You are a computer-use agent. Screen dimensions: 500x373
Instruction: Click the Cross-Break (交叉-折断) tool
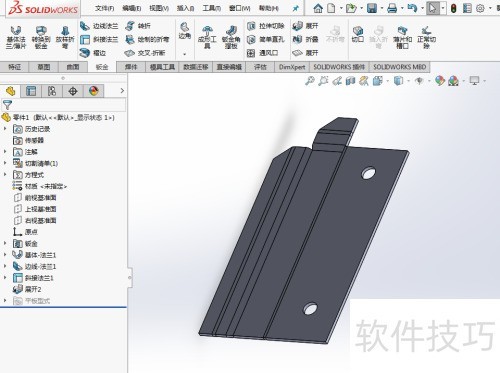coord(145,53)
